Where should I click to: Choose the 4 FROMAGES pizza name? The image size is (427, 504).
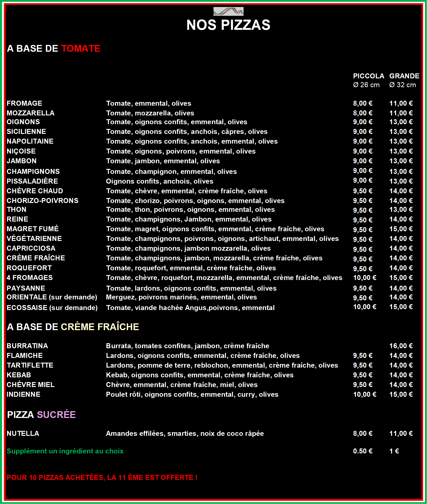click(30, 278)
